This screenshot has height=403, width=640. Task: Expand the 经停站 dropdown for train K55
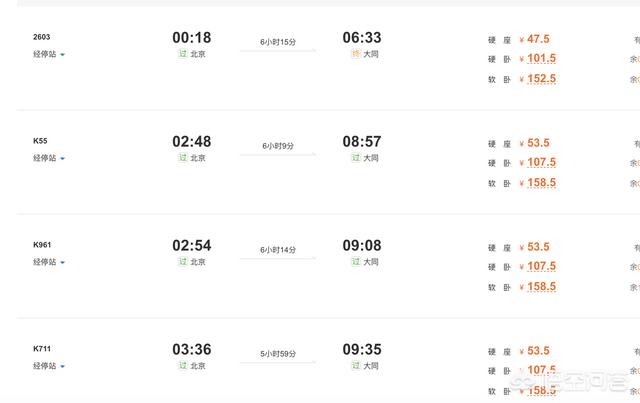[x=49, y=158]
